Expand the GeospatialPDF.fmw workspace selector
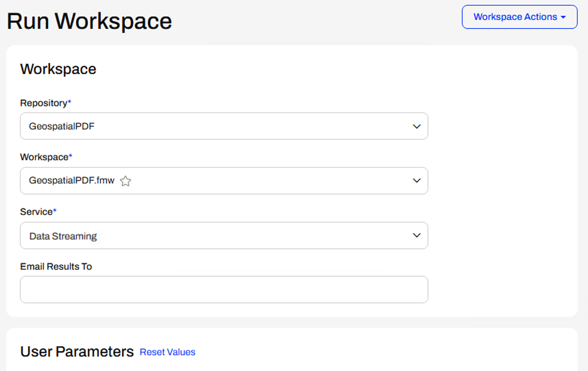 click(224, 181)
